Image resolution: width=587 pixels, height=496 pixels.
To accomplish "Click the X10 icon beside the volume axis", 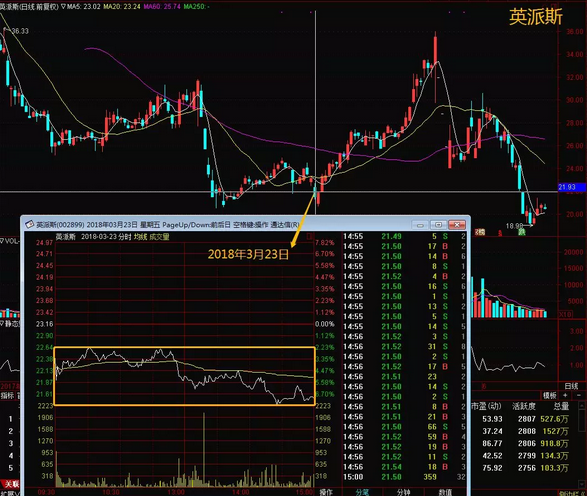I will tap(565, 314).
